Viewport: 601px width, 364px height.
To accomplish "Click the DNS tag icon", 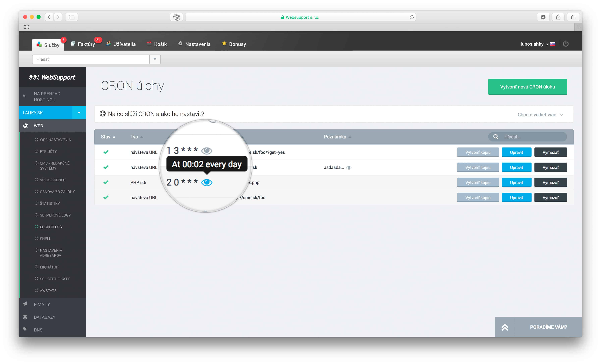I will 25,329.
